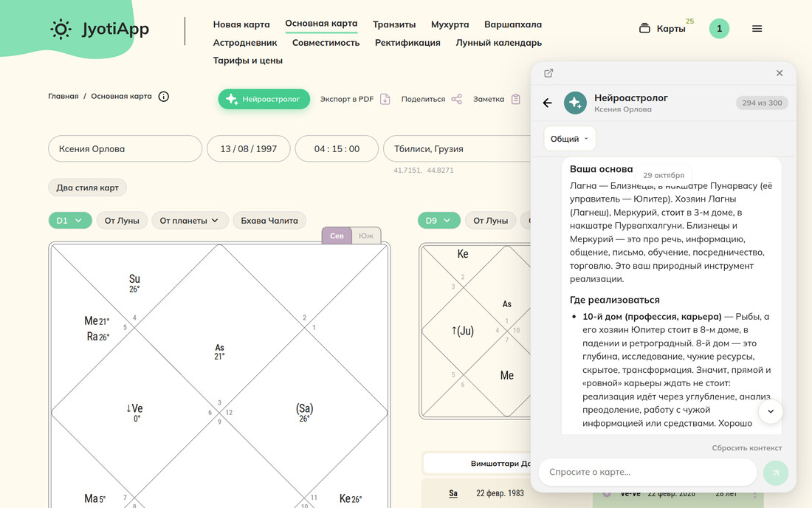The width and height of the screenshot is (812, 508).
Task: Open the Новая карта menu item
Action: 241,24
